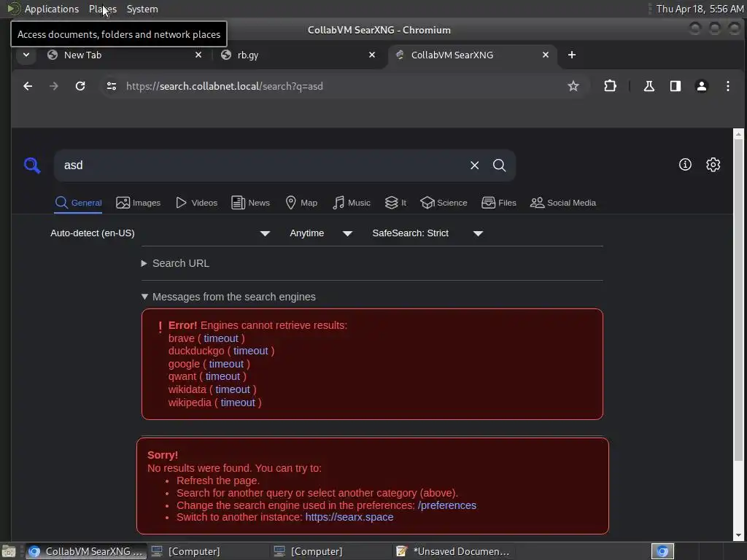Viewport: 747px width, 560px height.
Task: Expand the Search URL section
Action: pos(175,263)
